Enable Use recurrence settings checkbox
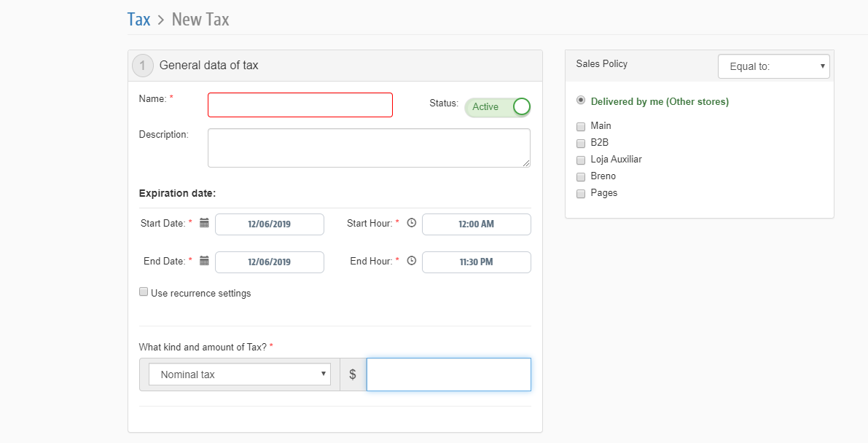 (x=144, y=292)
